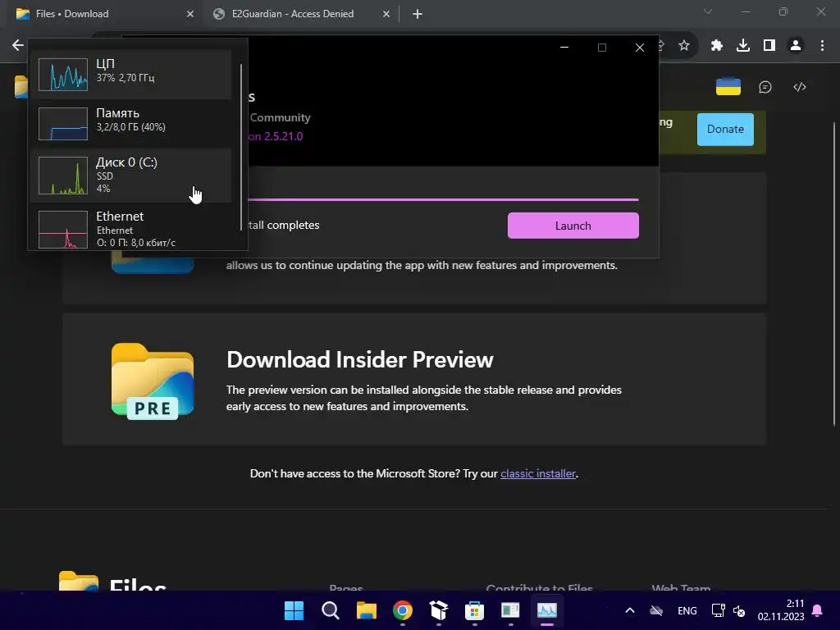Open Microsoft Store from taskbar

click(x=474, y=610)
